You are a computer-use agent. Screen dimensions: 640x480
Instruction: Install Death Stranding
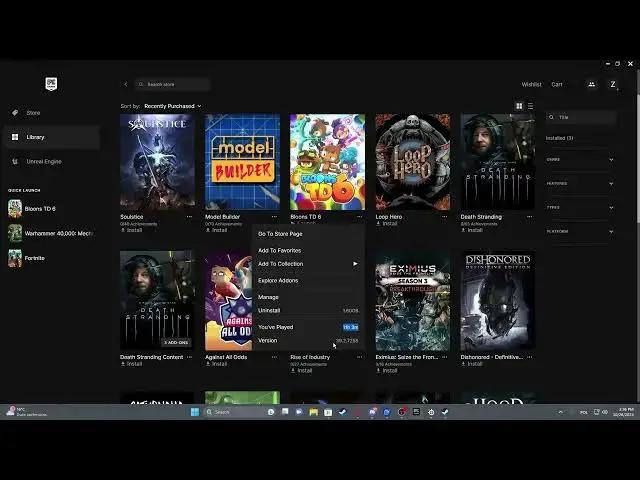click(472, 230)
